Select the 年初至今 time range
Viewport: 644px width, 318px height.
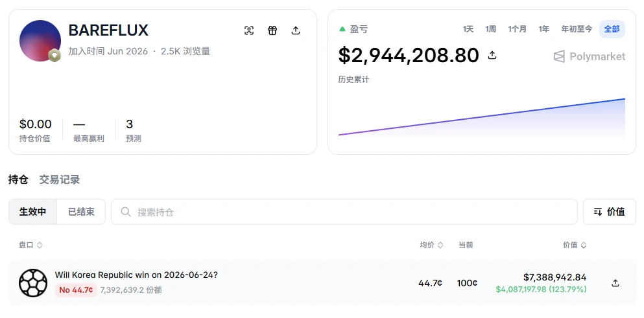(x=577, y=29)
